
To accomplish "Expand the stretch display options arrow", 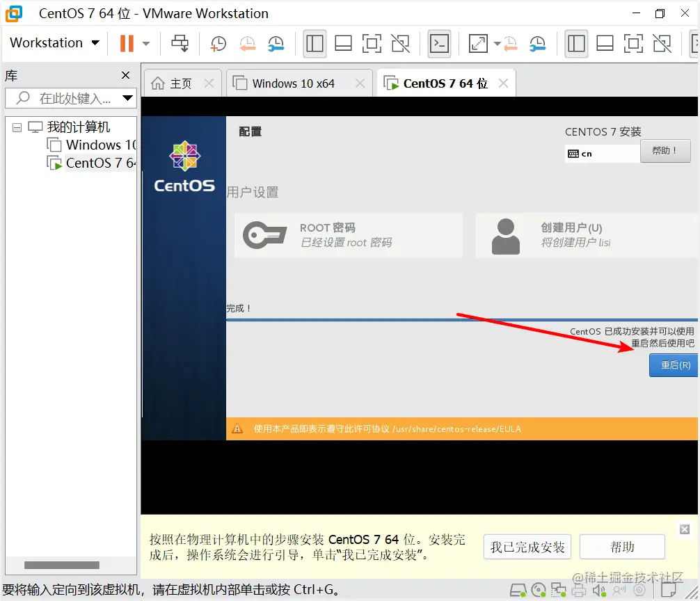I will pyautogui.click(x=497, y=43).
